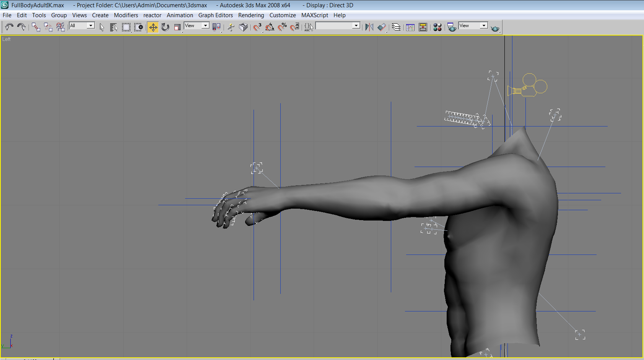This screenshot has width=644, height=360.
Task: Activate the Select and Rotate tool
Action: click(165, 27)
